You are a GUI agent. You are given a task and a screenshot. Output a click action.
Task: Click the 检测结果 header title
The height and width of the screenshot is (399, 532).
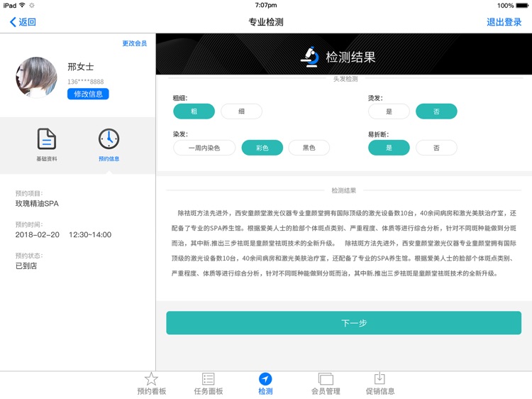point(350,57)
